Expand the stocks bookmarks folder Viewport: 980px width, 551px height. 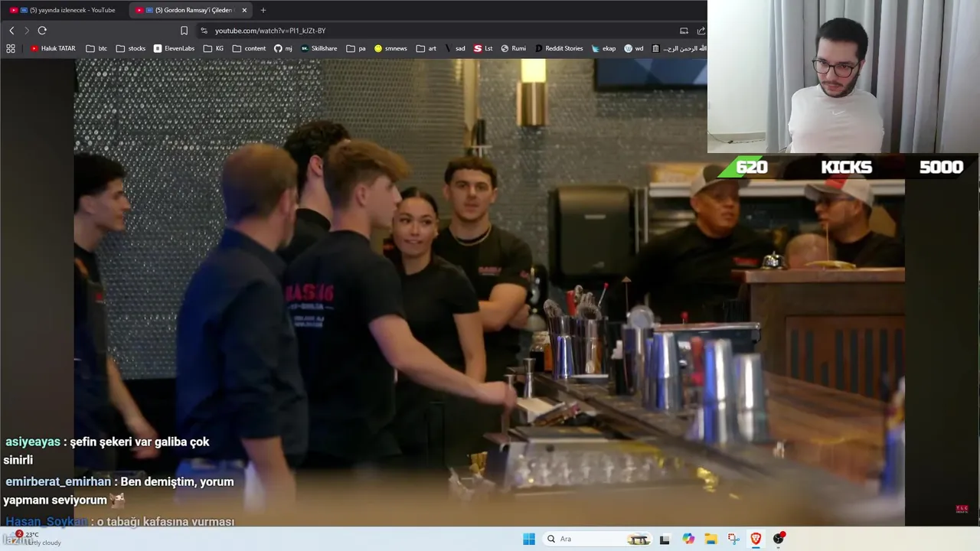point(131,48)
